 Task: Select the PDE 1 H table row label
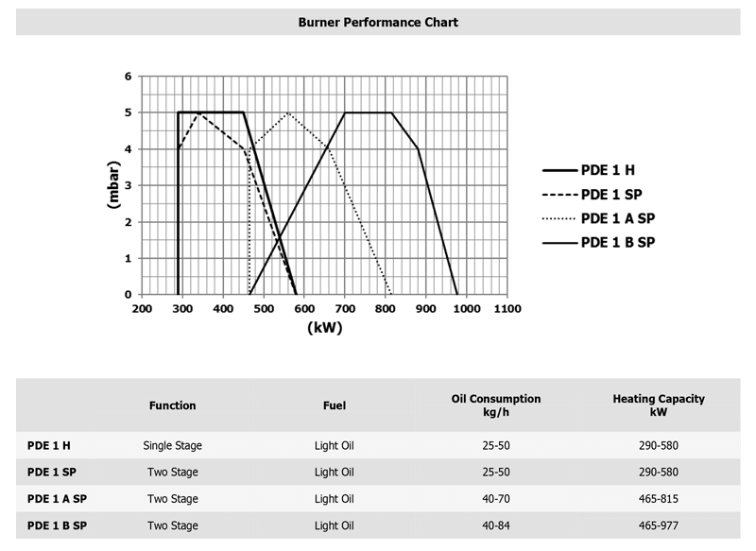(x=48, y=445)
